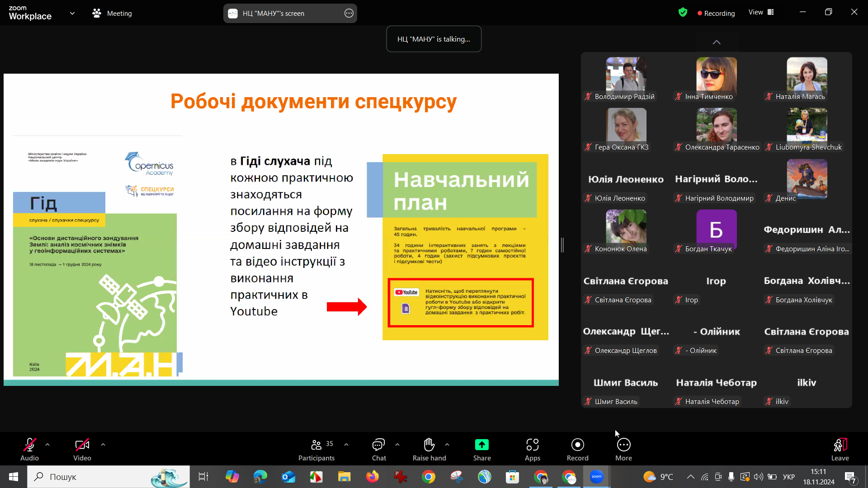Open Zoom Apps

tap(533, 449)
